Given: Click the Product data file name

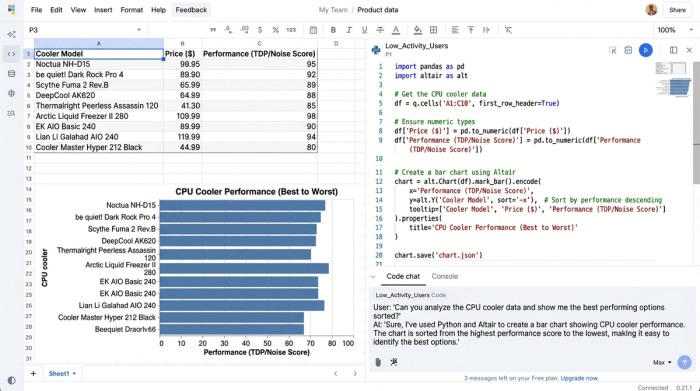Looking at the screenshot, I should tap(378, 10).
